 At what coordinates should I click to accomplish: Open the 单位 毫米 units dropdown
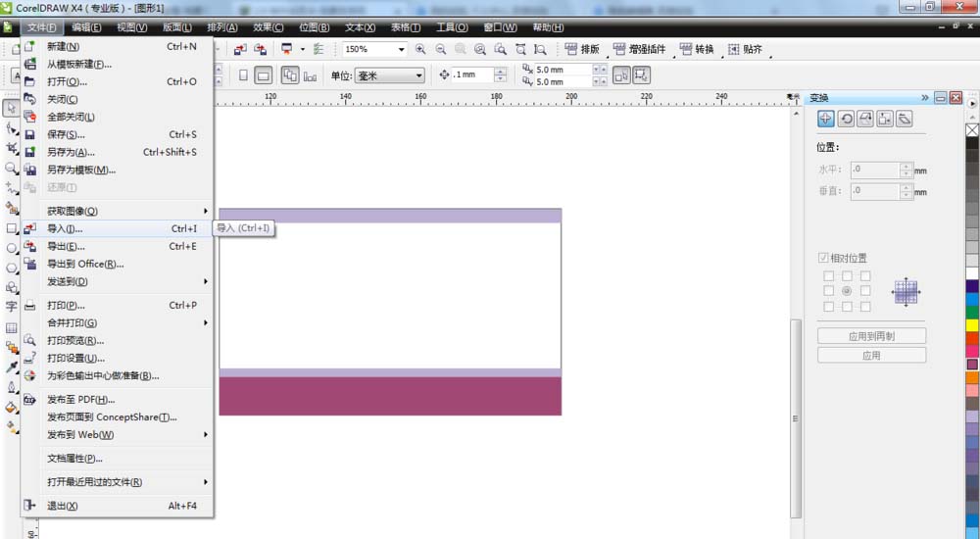coord(418,75)
